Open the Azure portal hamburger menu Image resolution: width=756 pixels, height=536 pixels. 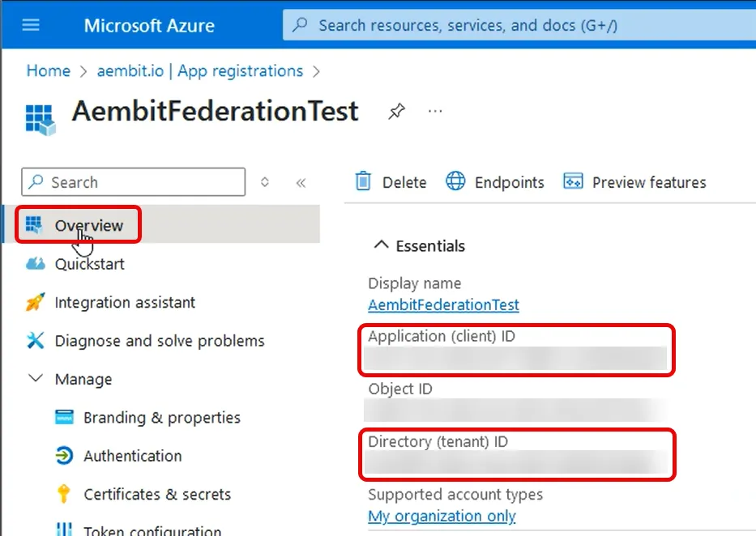(x=30, y=24)
